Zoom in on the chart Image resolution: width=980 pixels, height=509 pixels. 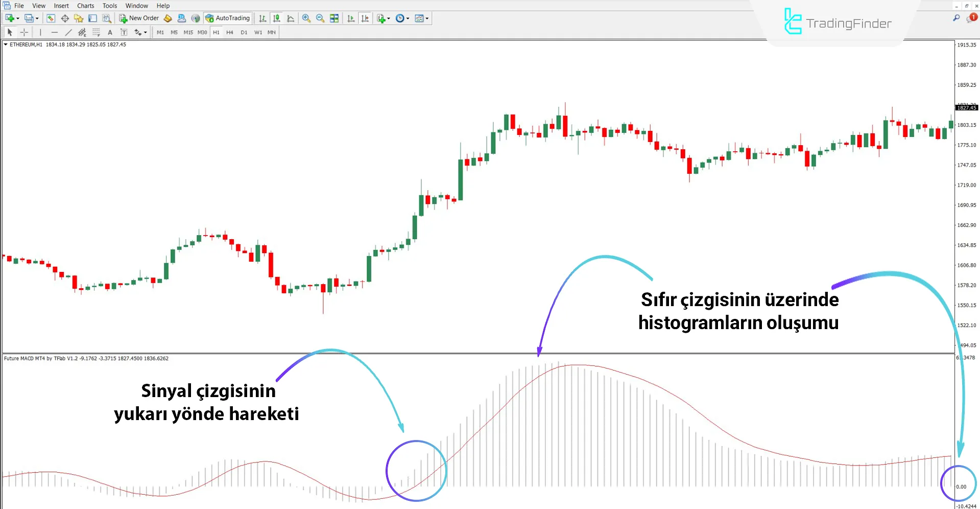[306, 18]
